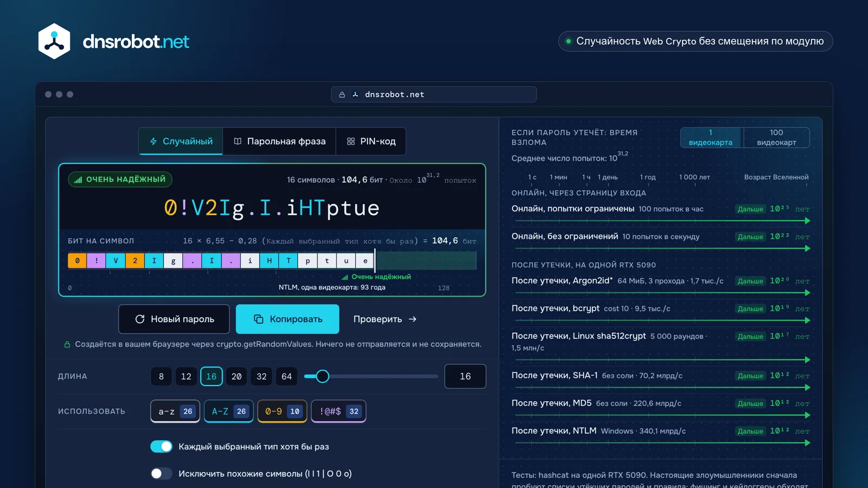This screenshot has height=488, width=868.
Task: Click the Копировать button
Action: pyautogui.click(x=288, y=319)
